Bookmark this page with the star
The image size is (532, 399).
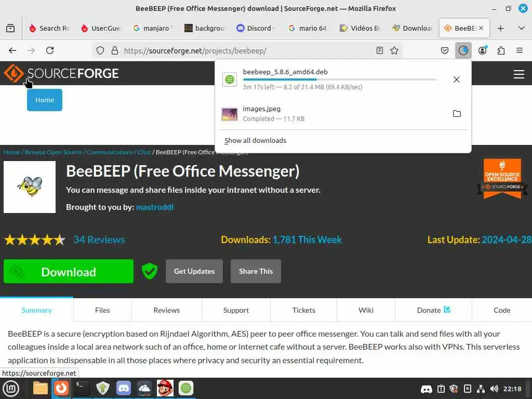394,50
